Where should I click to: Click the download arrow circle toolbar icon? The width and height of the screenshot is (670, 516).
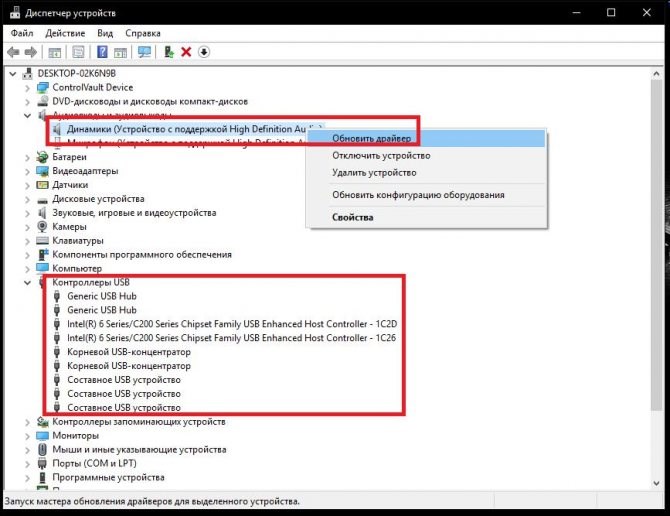204,52
